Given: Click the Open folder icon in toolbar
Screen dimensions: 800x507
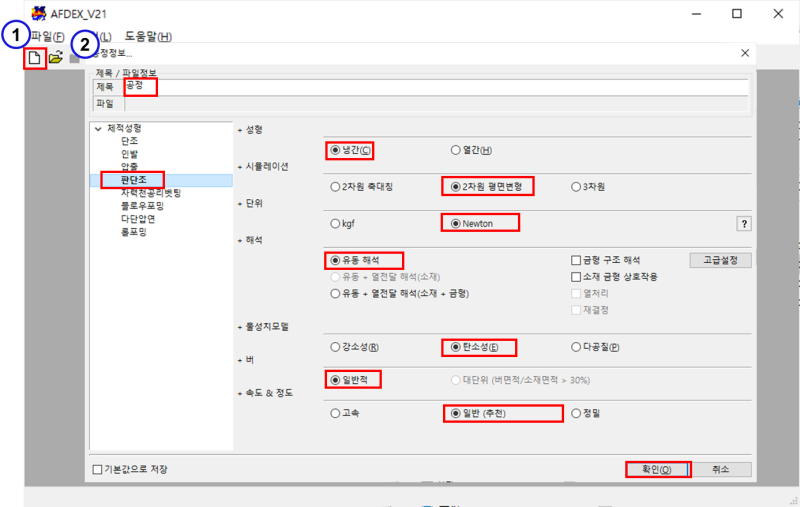Looking at the screenshot, I should 56,58.
